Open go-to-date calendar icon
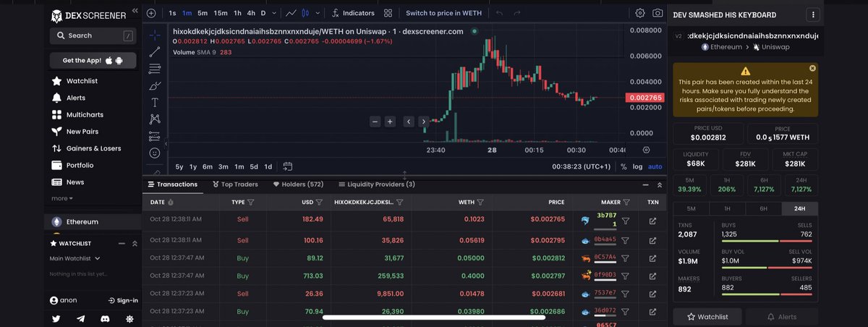This screenshot has height=327, width=868. point(287,166)
